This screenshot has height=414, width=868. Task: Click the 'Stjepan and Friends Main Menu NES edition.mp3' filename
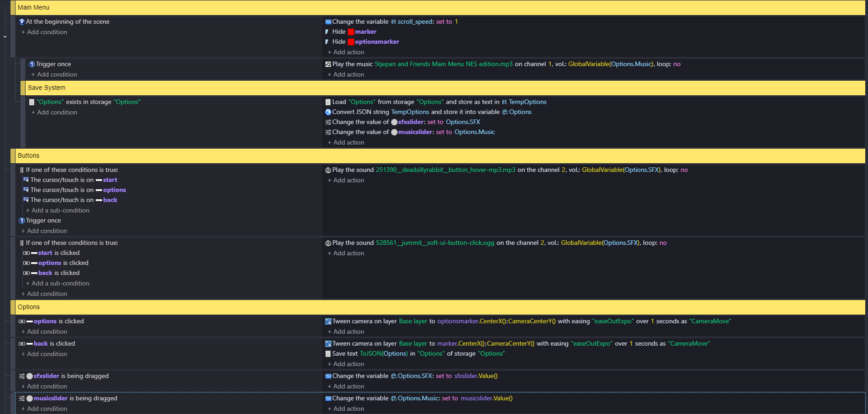[x=444, y=64]
